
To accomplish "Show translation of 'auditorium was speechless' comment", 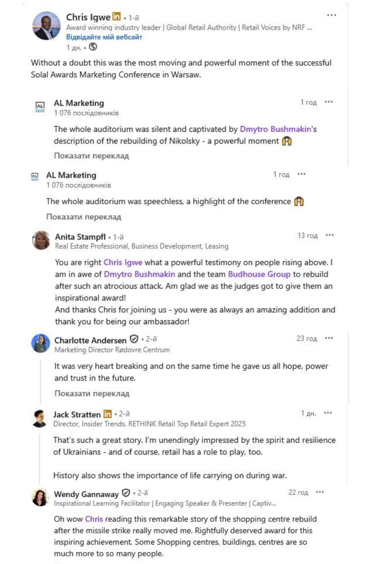I will tap(84, 217).
